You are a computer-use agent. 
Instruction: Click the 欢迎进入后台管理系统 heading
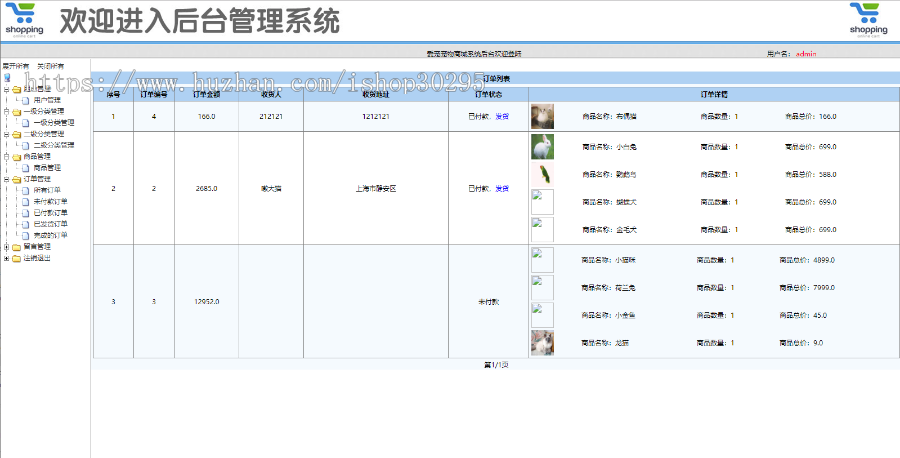click(x=200, y=21)
